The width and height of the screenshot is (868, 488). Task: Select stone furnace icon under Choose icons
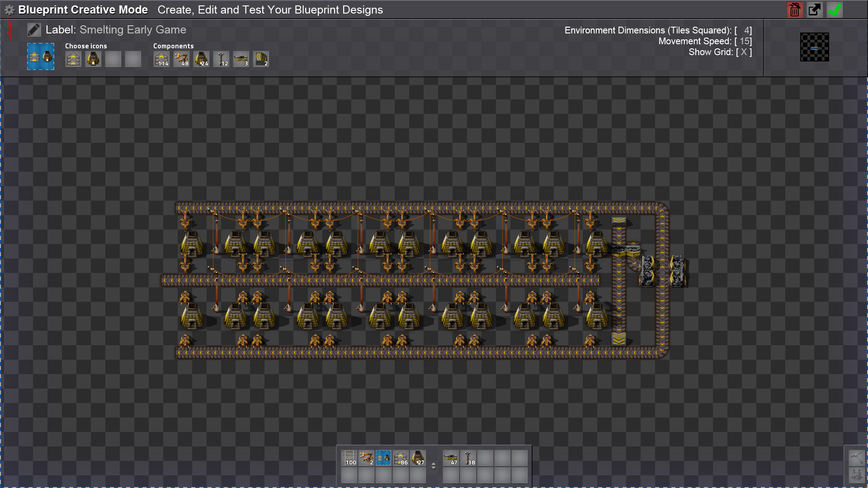tap(93, 59)
